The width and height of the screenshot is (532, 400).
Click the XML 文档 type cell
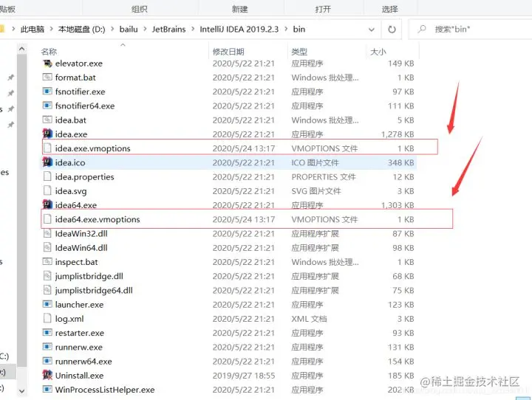[309, 319]
